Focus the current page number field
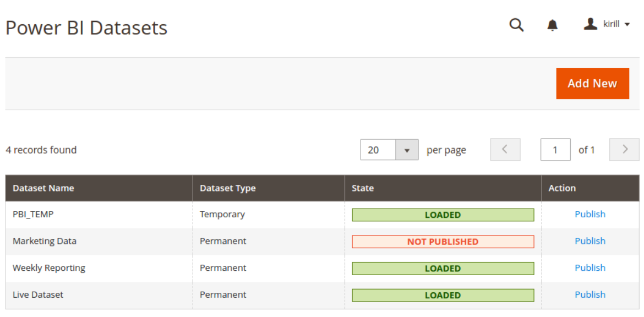The width and height of the screenshot is (644, 317). (555, 150)
